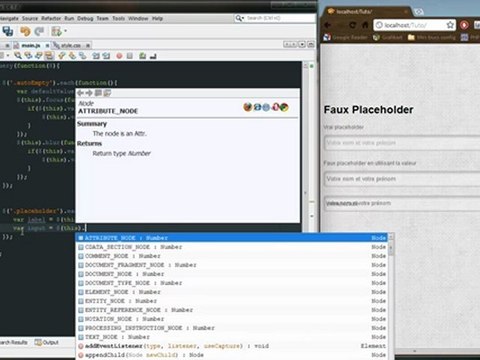
Task: Click the Firefox compatibility icon in documentation popup
Action: (247, 107)
